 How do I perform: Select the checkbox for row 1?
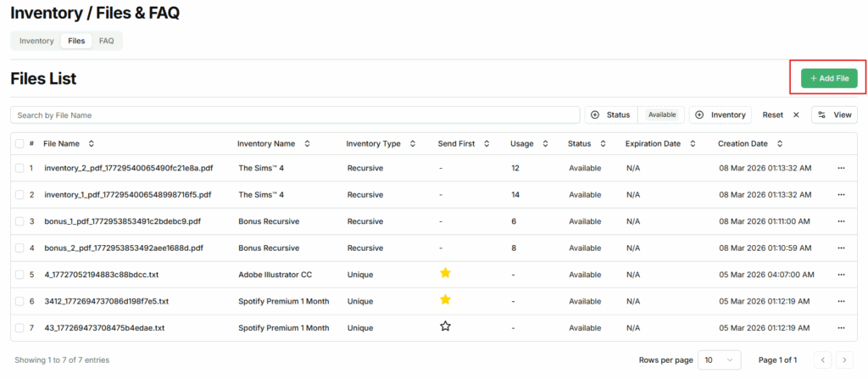[19, 168]
